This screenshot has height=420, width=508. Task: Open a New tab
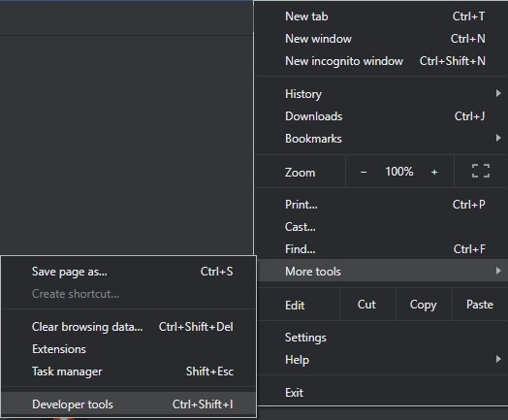point(381,16)
